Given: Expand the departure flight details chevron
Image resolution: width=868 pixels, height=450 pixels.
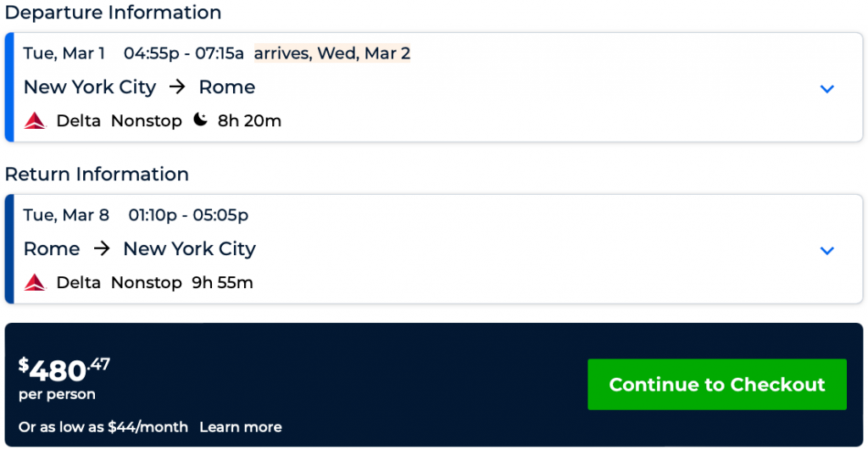Looking at the screenshot, I should coord(827,89).
